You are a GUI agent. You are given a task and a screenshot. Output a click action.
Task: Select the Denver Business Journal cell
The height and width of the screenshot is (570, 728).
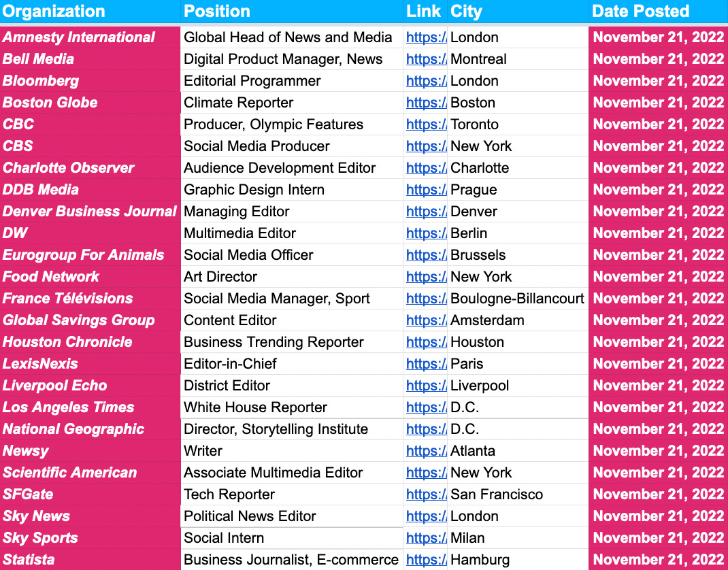pyautogui.click(x=90, y=211)
